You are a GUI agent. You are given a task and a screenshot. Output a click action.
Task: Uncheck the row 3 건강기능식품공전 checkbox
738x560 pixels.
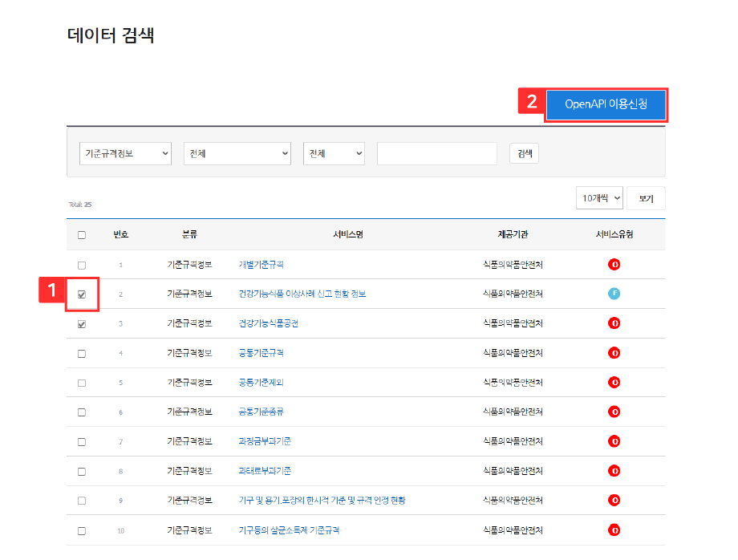click(x=82, y=324)
